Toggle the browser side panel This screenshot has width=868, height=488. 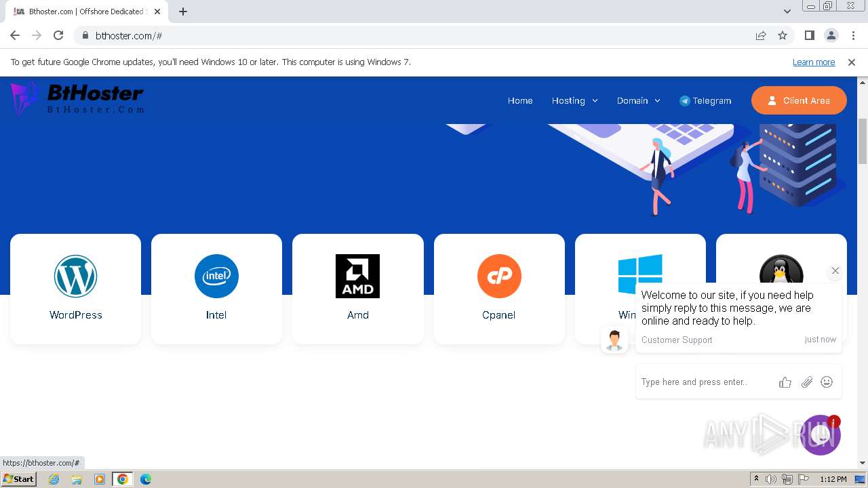(809, 35)
